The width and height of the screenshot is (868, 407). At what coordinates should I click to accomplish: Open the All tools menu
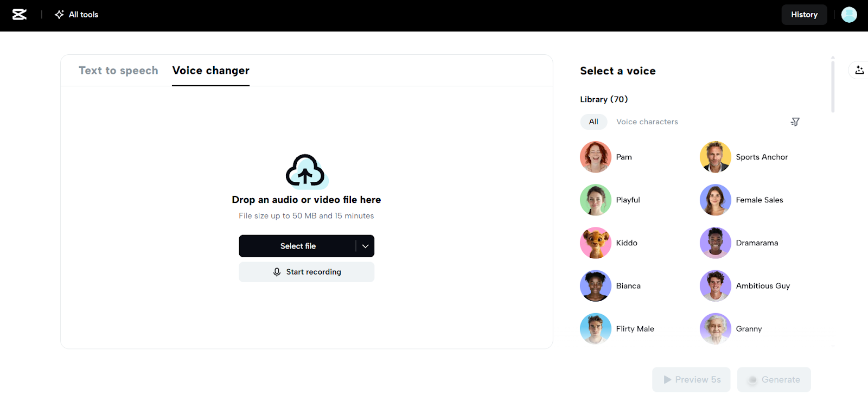coord(76,15)
